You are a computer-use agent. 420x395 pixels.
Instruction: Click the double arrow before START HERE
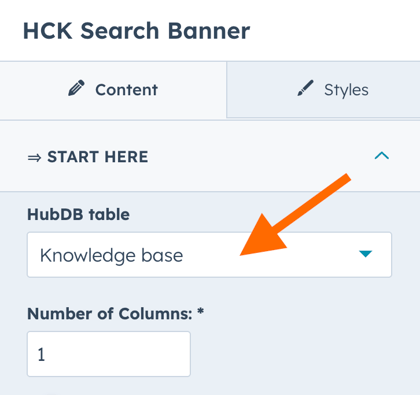point(34,157)
